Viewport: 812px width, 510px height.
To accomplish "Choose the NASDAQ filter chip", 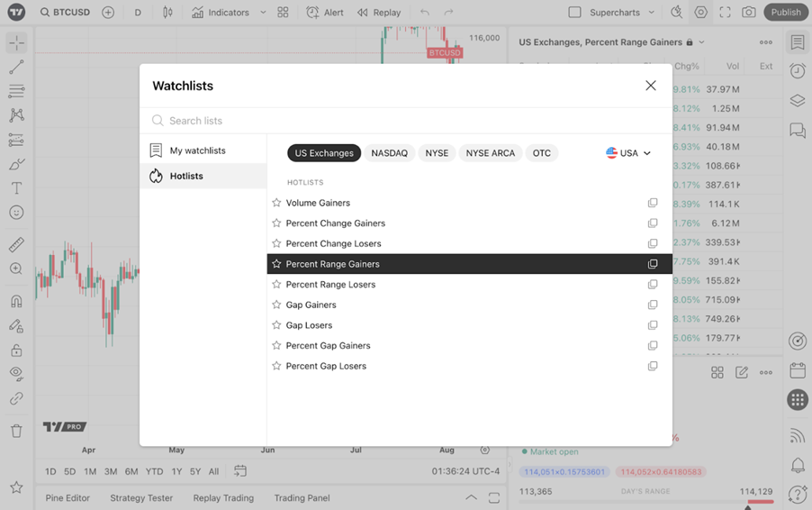I will [x=390, y=153].
